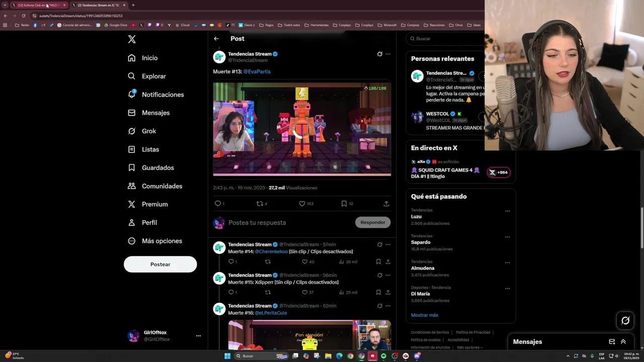
Task: Open WESTCOL relevant profile
Action: click(437, 114)
